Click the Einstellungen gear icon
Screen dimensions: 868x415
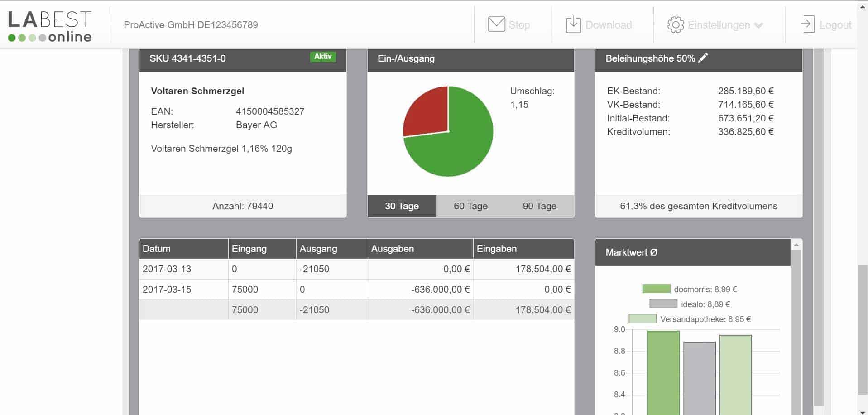[x=675, y=25]
